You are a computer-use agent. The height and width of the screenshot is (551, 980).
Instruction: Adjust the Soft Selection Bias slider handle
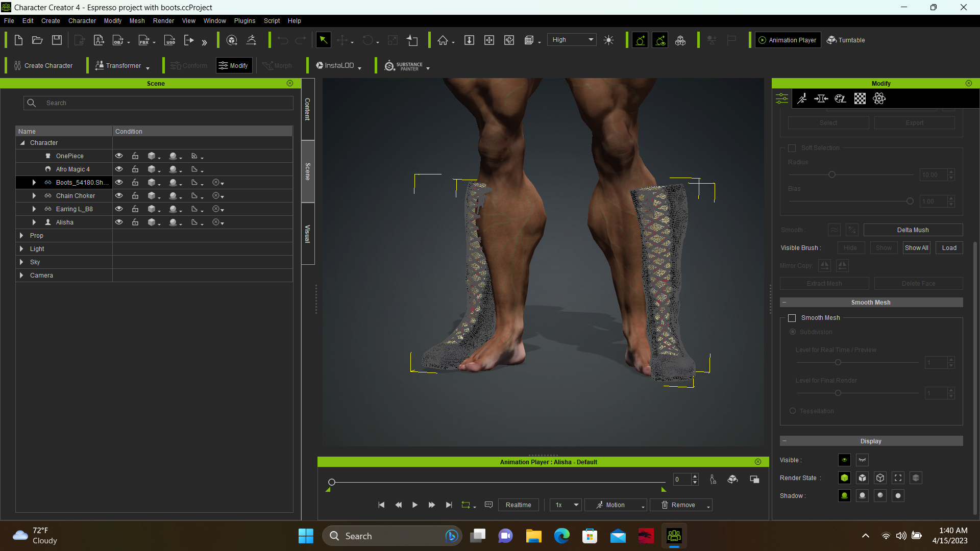910,202
